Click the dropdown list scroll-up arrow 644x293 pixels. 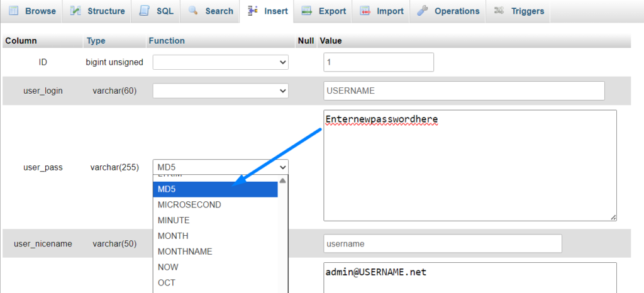coord(282,180)
